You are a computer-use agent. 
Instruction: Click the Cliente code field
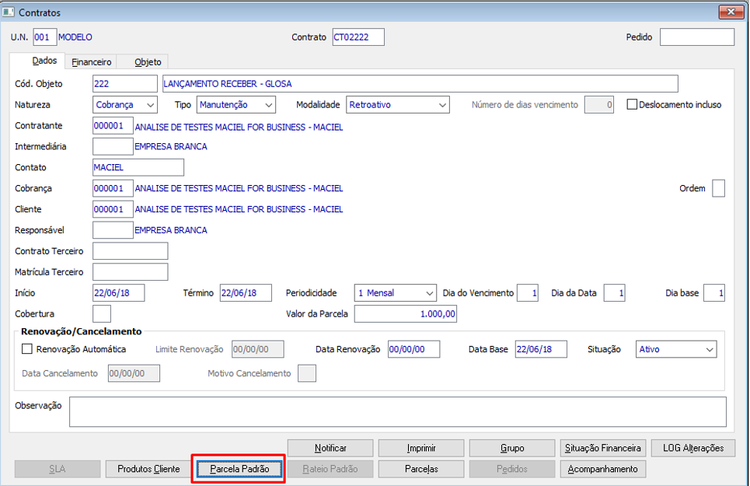(x=113, y=209)
